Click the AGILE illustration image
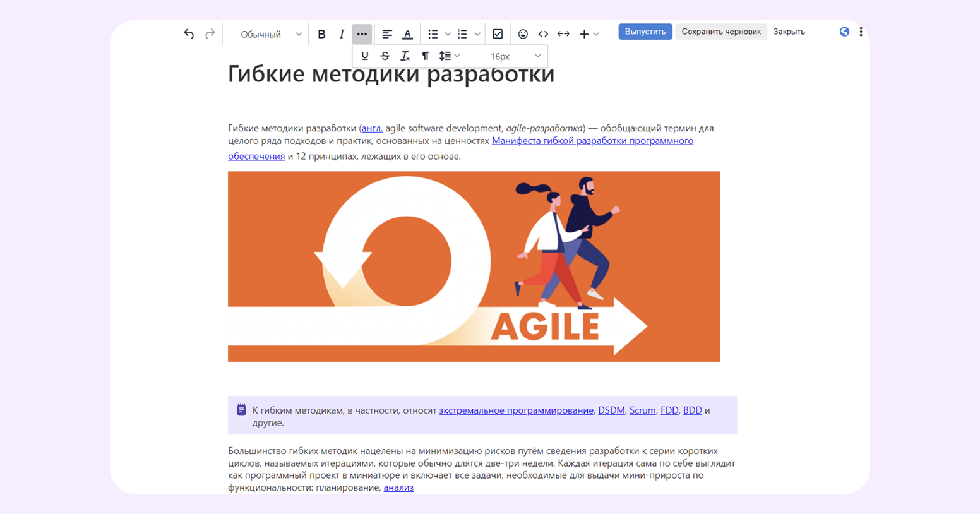Image resolution: width=980 pixels, height=514 pixels. click(474, 265)
